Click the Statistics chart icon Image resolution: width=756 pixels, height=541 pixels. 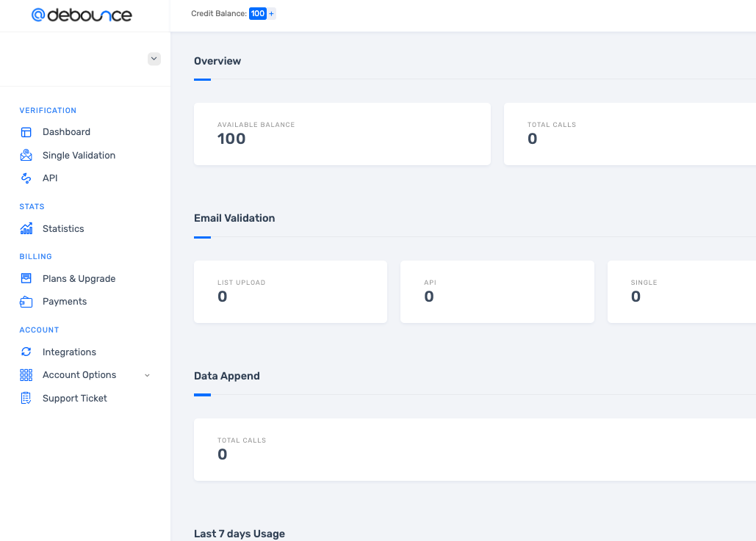point(26,228)
